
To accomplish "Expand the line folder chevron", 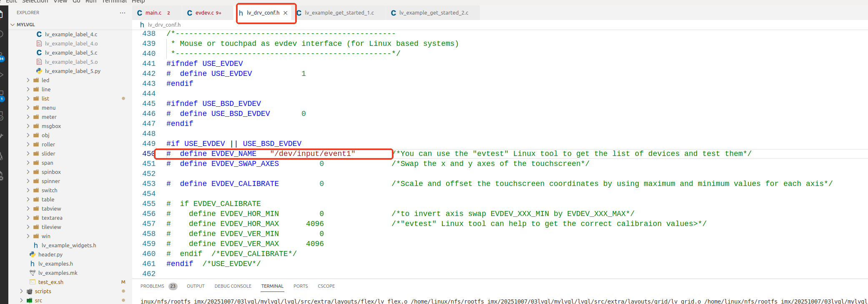I will [28, 89].
